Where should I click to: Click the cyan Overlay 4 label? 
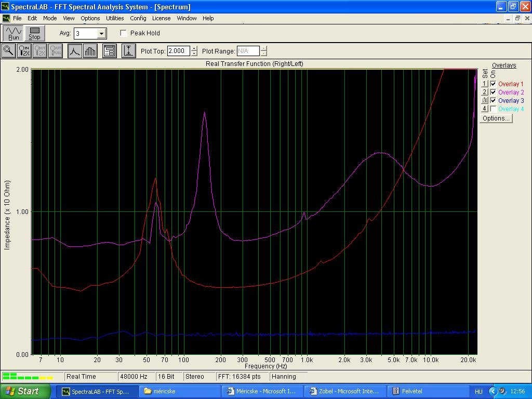[x=511, y=109]
